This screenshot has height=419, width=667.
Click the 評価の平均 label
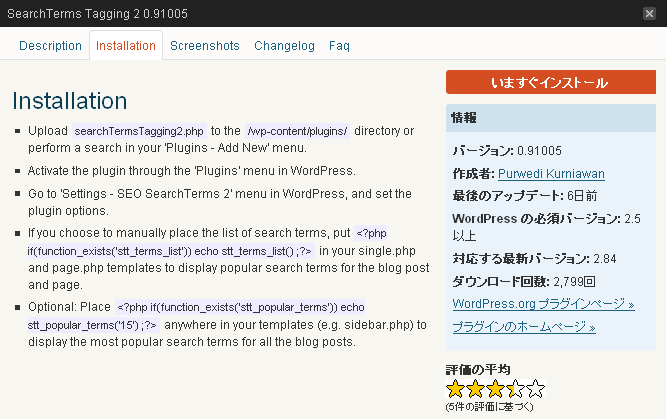tap(478, 369)
